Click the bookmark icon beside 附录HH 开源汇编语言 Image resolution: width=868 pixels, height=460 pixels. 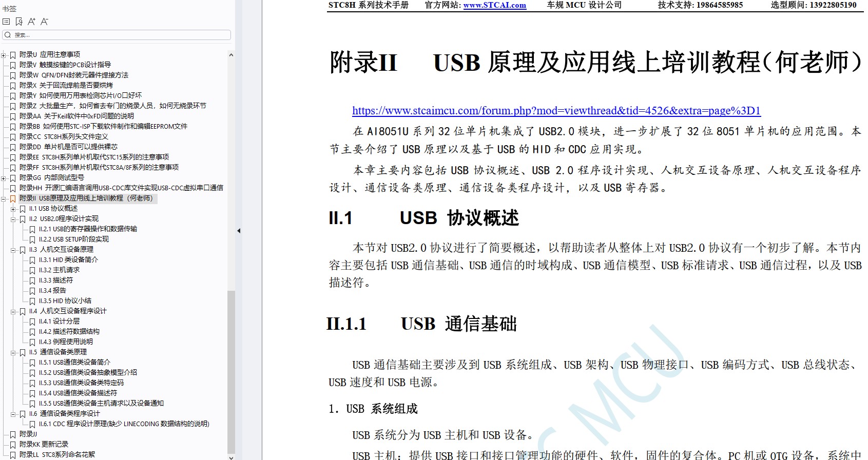13,188
